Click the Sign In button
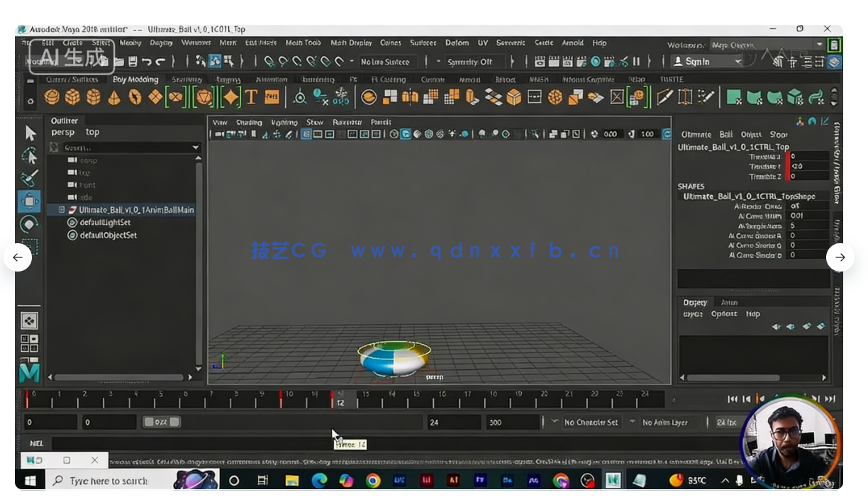The image size is (868, 502). coord(705,62)
